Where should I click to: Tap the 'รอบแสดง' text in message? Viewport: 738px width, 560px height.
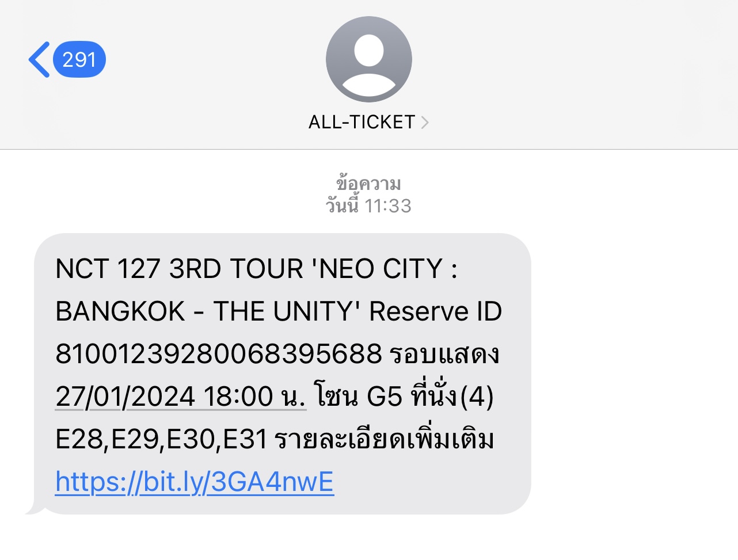pos(445,354)
